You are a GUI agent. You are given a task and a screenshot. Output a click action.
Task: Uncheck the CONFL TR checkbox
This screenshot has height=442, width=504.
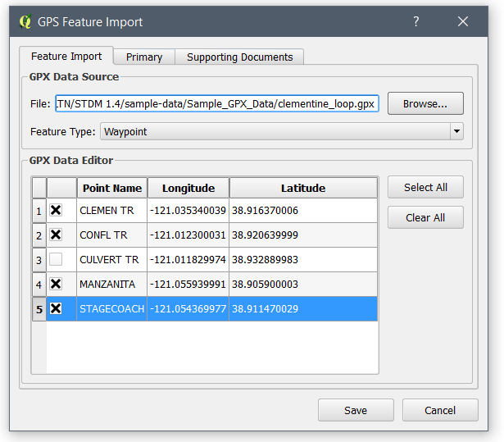click(56, 235)
